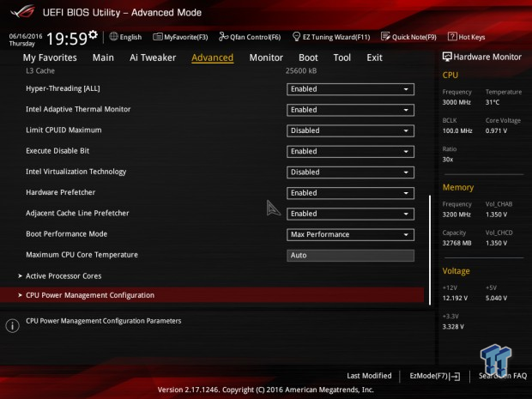Click the info icon beside description
Screen dimensions: 532x399
pyautogui.click(x=13, y=326)
